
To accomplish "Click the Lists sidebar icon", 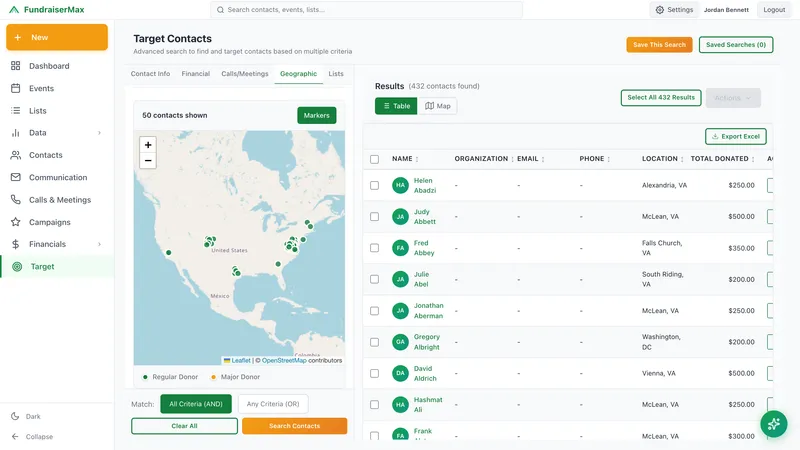I will coord(16,111).
